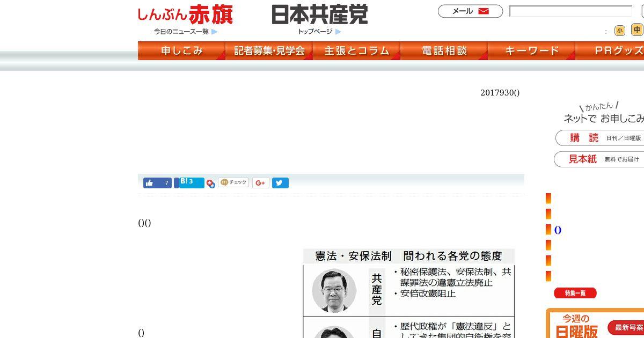Share the article on Google+

click(x=260, y=183)
